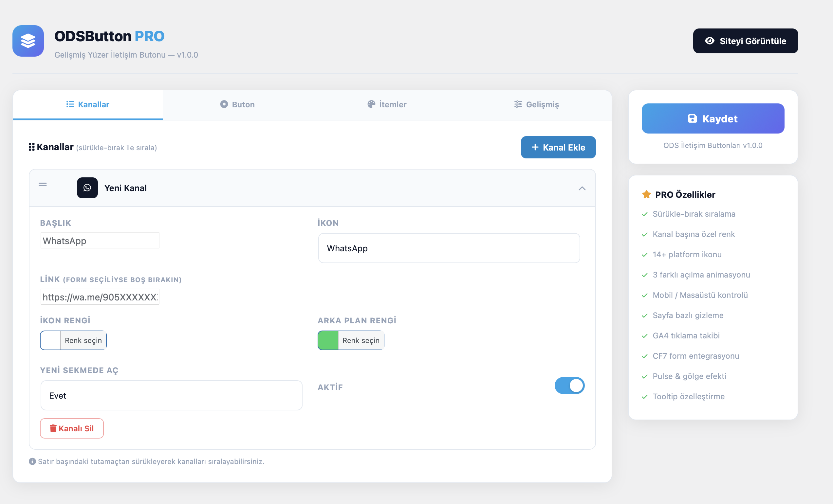The image size is (833, 504).
Task: Click the green Arka Plan Rengi swatch
Action: click(x=328, y=340)
